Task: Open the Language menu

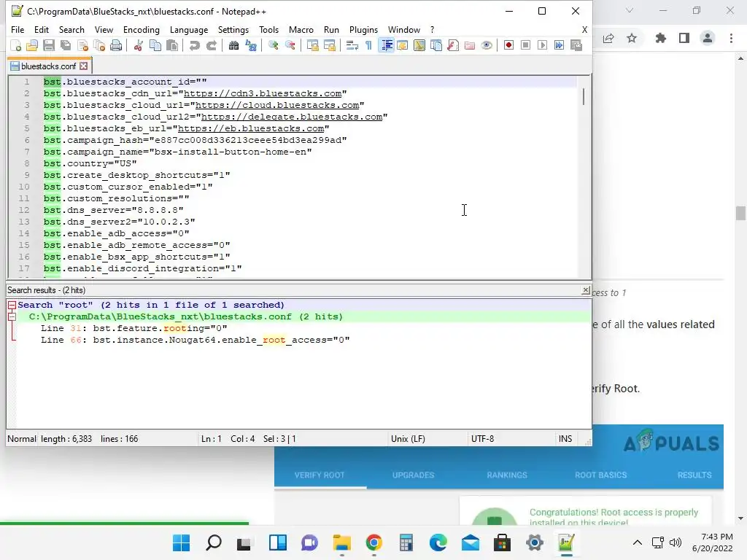Action: 189,29
